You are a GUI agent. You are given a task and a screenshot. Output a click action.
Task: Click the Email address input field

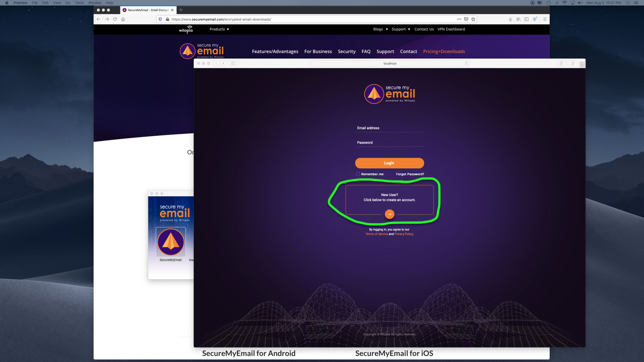coord(389,128)
